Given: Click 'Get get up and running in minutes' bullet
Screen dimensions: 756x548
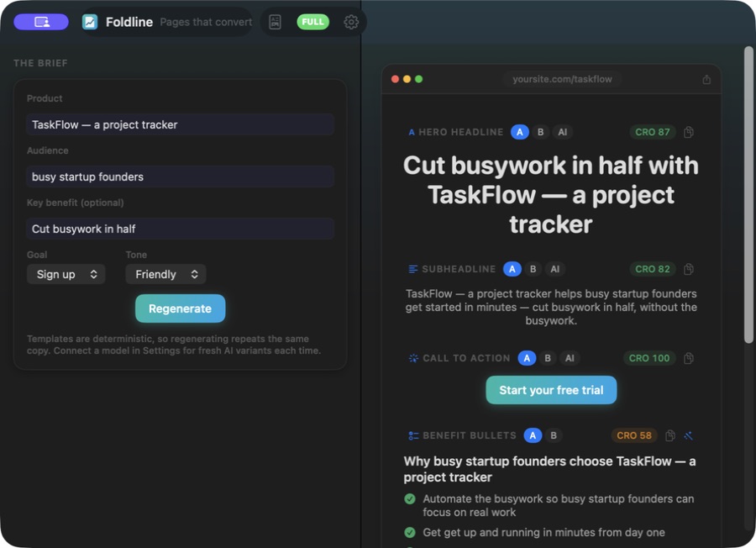Looking at the screenshot, I should click(543, 533).
